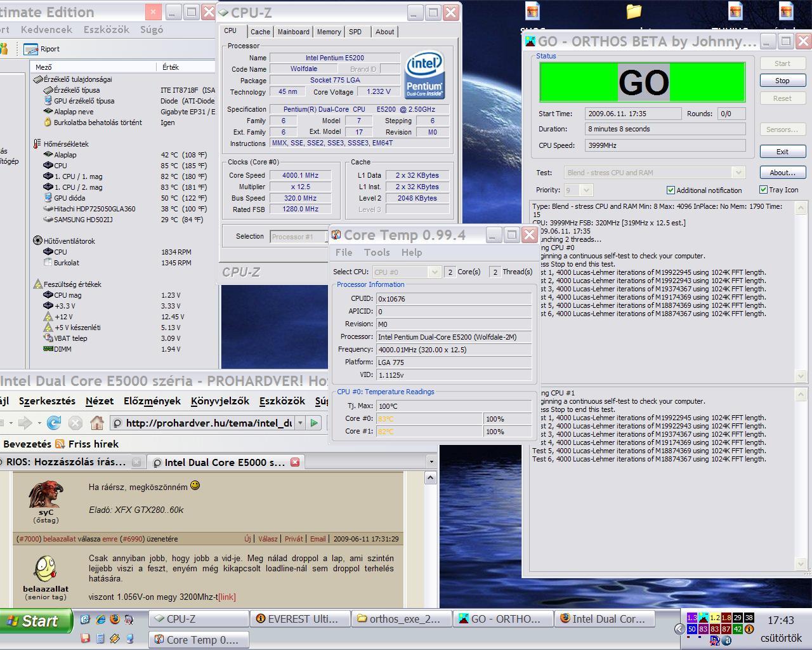
Task: Select the GPU dióda temperature row
Action: tap(124, 198)
